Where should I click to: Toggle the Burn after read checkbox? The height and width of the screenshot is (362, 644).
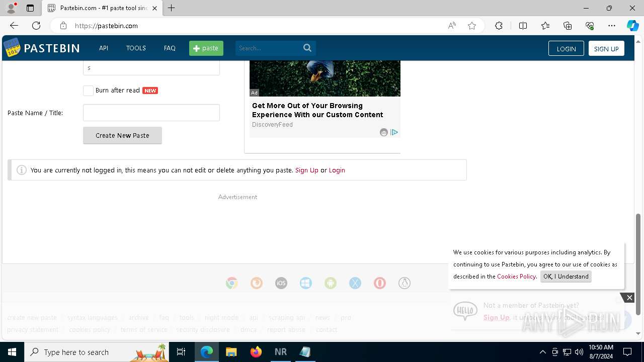click(88, 90)
